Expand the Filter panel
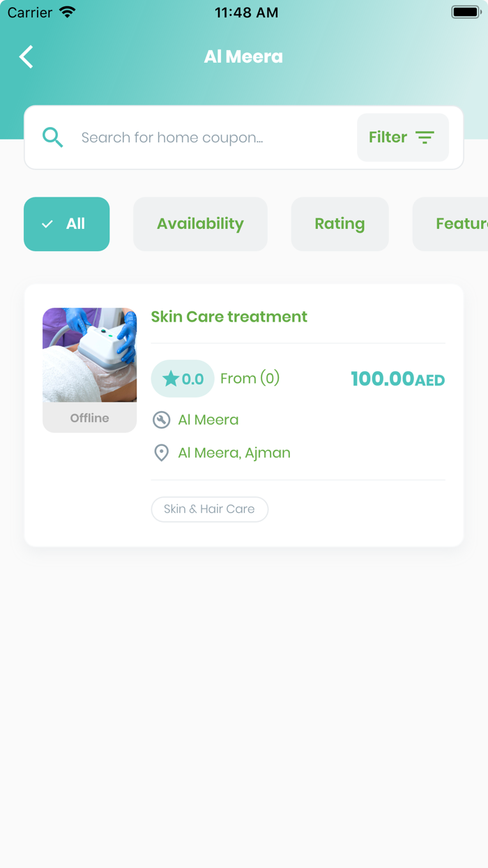The height and width of the screenshot is (868, 488). (403, 137)
